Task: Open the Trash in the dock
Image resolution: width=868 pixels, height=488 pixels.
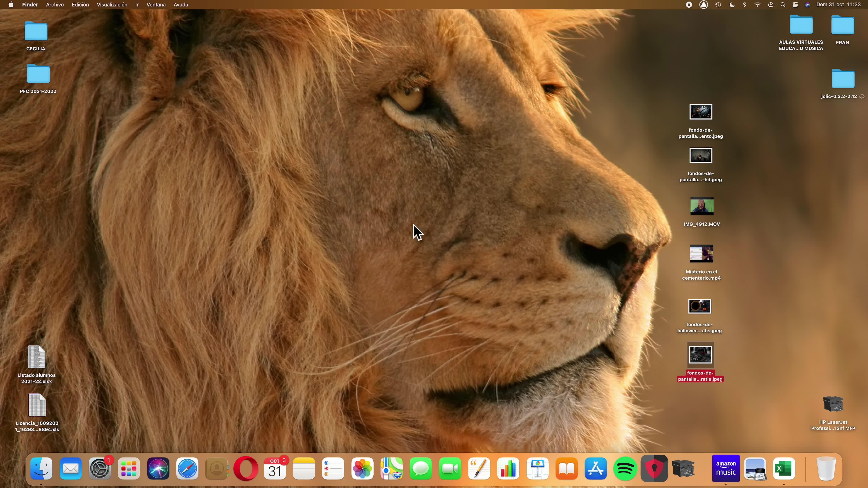Action: 826,469
